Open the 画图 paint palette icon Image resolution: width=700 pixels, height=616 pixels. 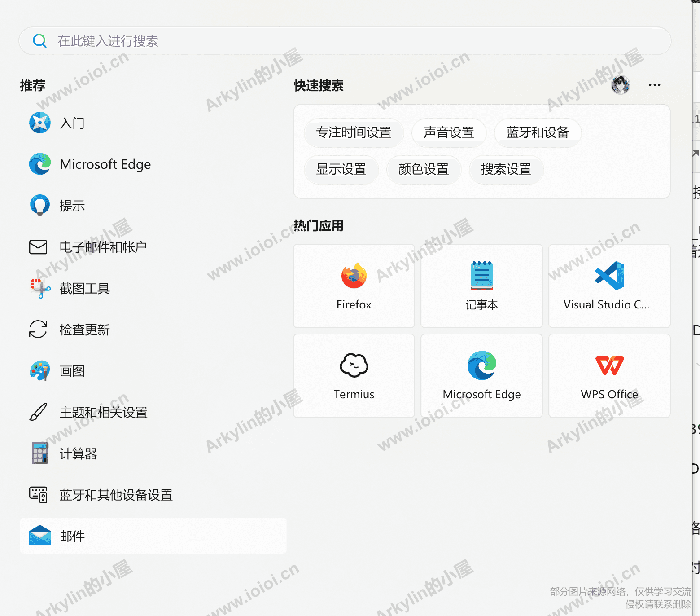[40, 371]
